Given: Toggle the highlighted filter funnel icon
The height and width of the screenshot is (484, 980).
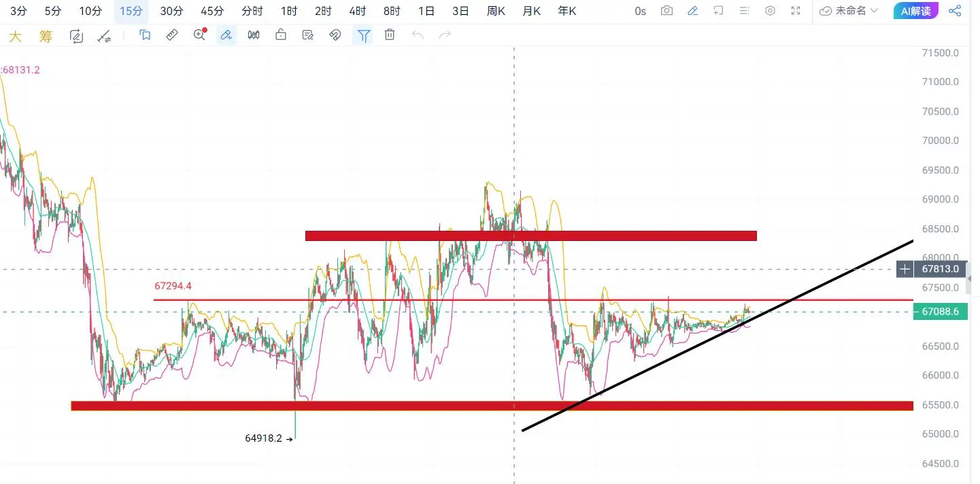Looking at the screenshot, I should [x=364, y=36].
